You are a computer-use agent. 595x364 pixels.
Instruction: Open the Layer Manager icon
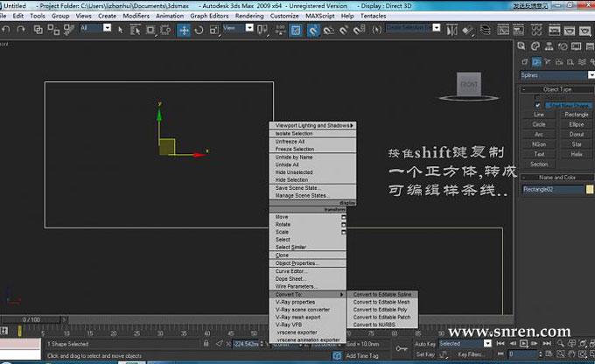486,30
